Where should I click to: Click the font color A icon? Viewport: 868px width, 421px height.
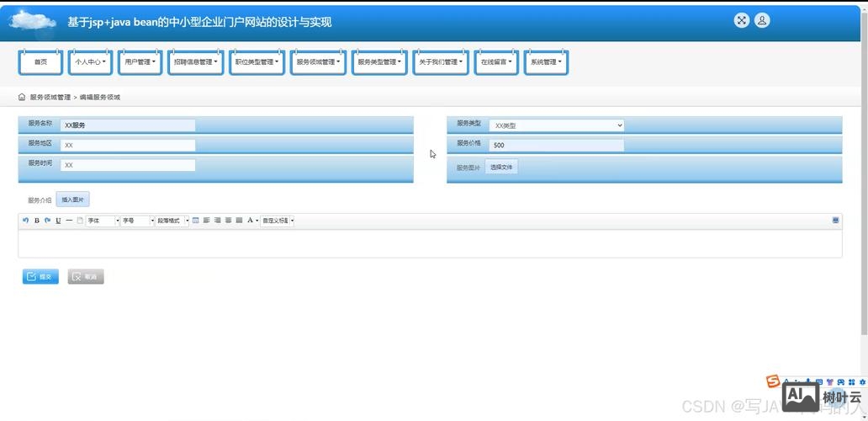(x=251, y=221)
